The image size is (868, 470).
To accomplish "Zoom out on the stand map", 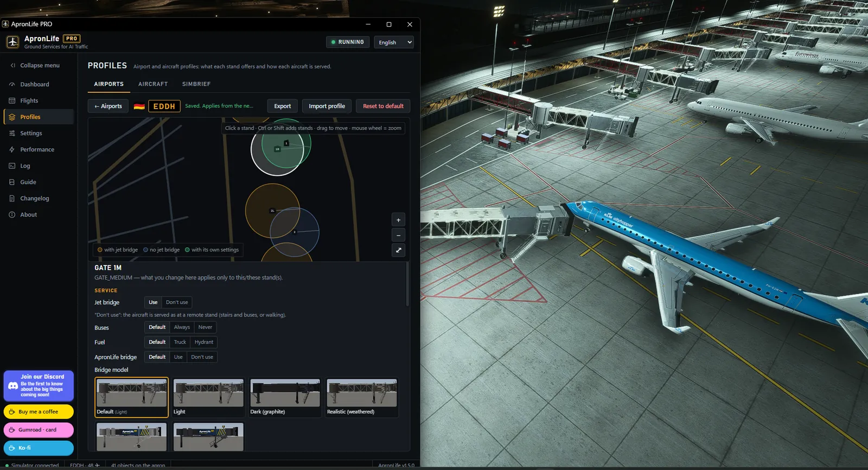I will (x=398, y=235).
